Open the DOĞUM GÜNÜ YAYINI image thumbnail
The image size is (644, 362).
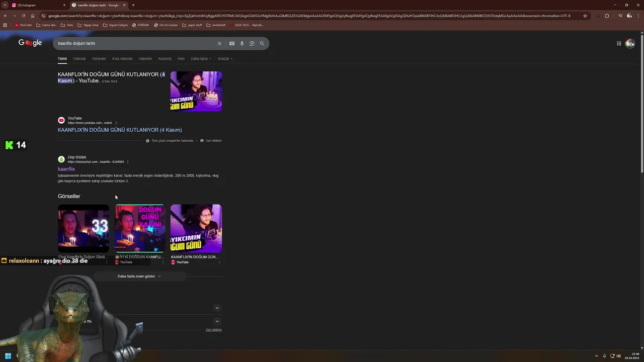pyautogui.click(x=140, y=228)
